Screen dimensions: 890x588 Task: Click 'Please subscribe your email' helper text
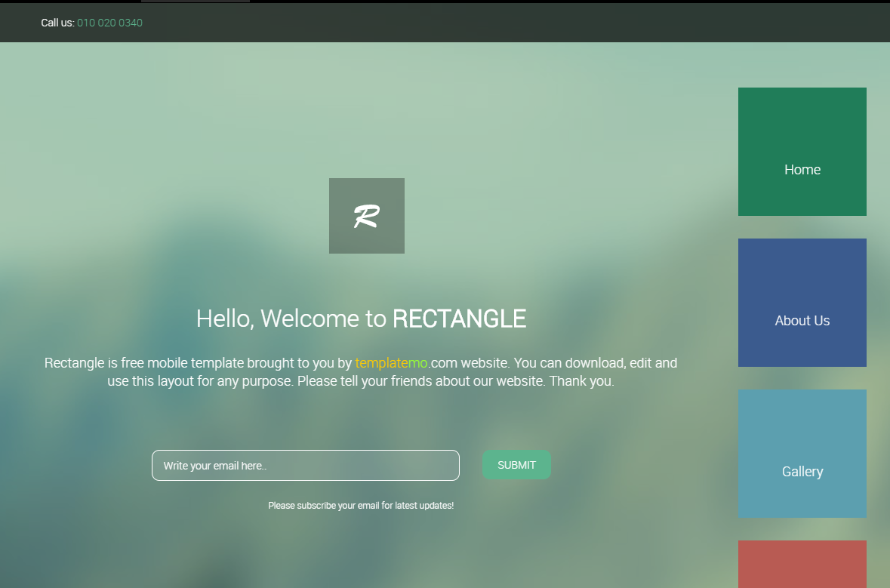point(361,506)
